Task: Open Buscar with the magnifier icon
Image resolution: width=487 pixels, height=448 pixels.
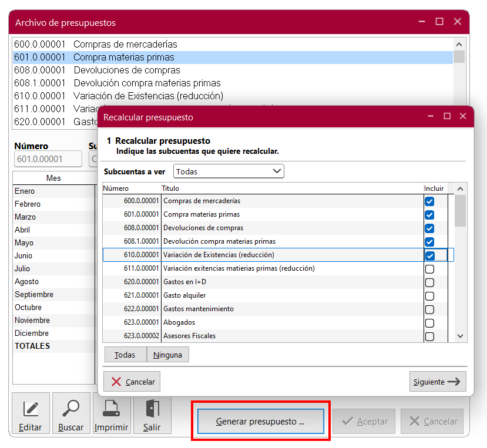Action: tap(71, 414)
